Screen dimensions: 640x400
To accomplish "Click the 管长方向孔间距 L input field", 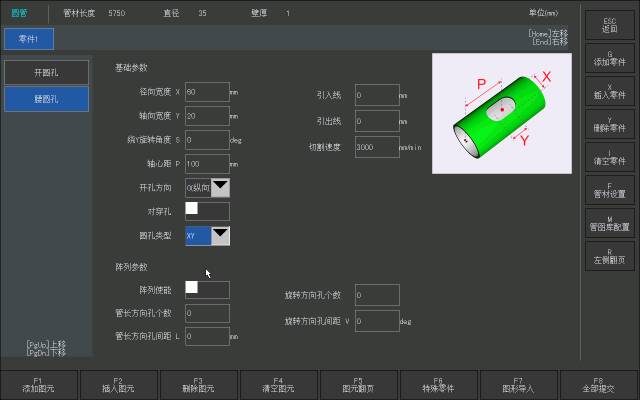I will click(207, 336).
